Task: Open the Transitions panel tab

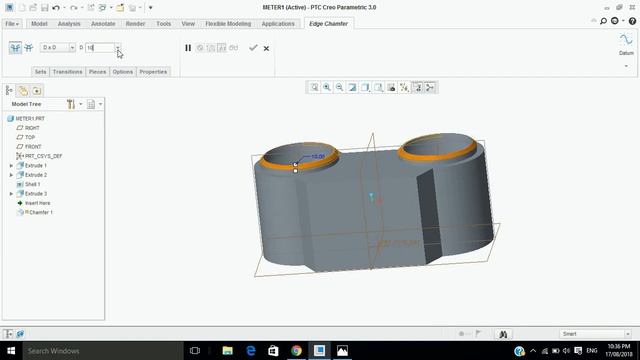Action: [x=67, y=72]
